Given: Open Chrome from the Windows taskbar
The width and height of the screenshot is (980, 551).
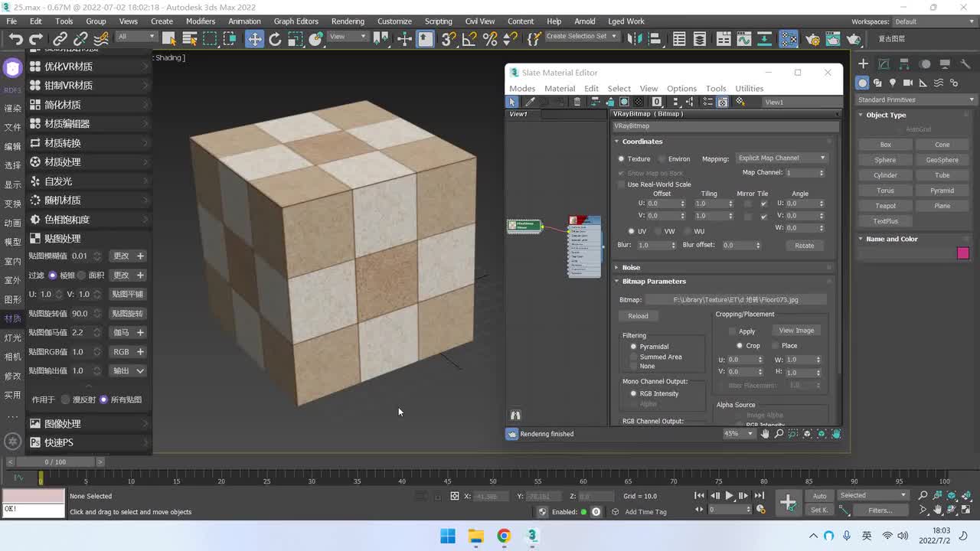Looking at the screenshot, I should 504,536.
